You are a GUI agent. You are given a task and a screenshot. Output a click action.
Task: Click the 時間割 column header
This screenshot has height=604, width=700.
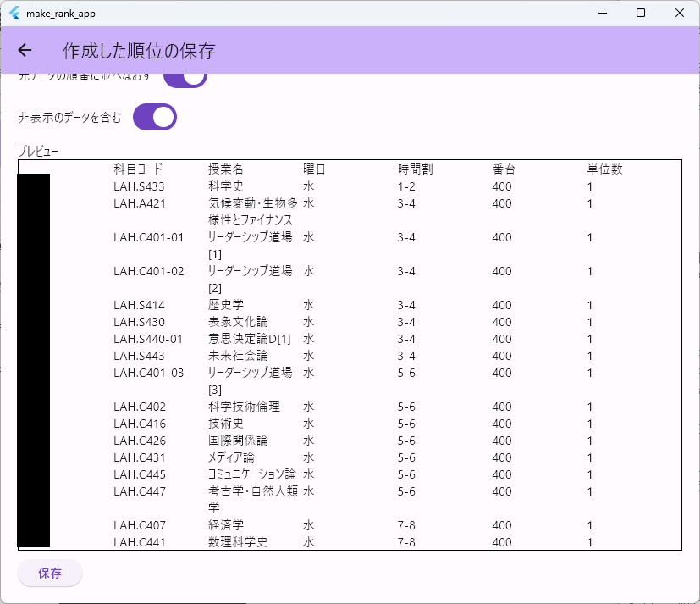coord(415,169)
